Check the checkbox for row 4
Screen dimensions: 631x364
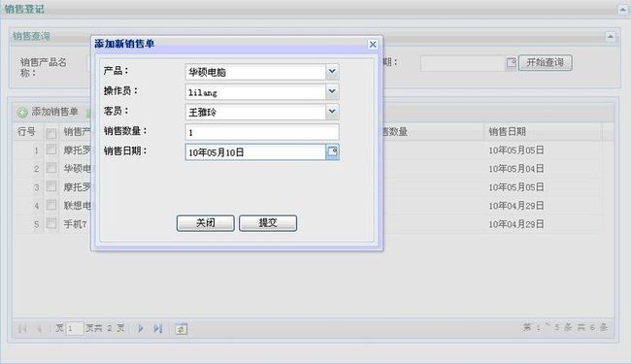click(51, 205)
